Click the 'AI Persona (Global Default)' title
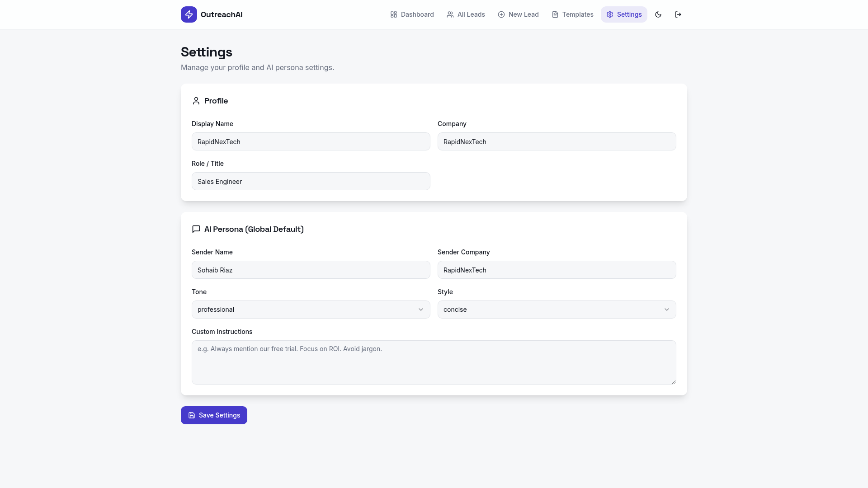This screenshot has width=868, height=488. point(254,229)
